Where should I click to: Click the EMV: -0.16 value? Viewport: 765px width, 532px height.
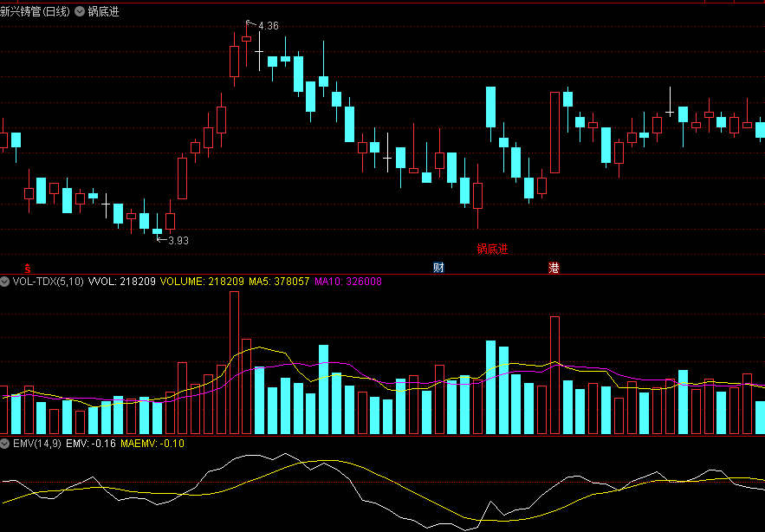91,444
